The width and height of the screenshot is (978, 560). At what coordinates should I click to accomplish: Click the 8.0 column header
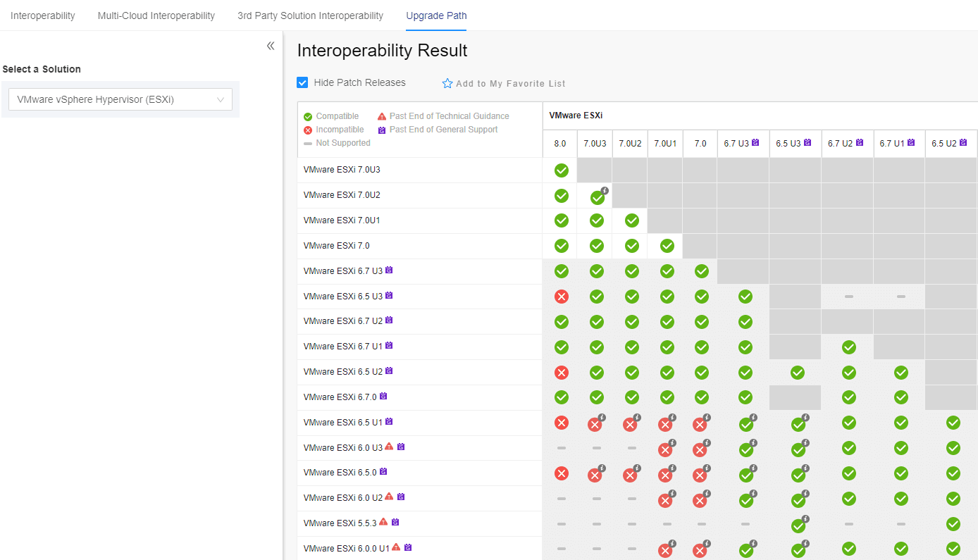(x=559, y=143)
